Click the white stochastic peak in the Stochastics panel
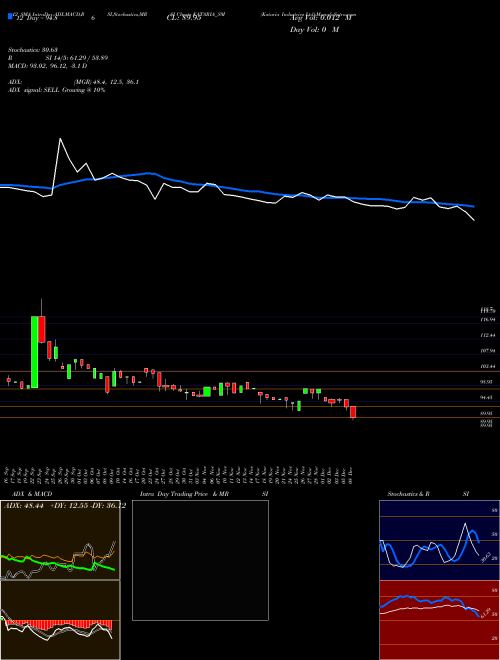 click(465, 523)
